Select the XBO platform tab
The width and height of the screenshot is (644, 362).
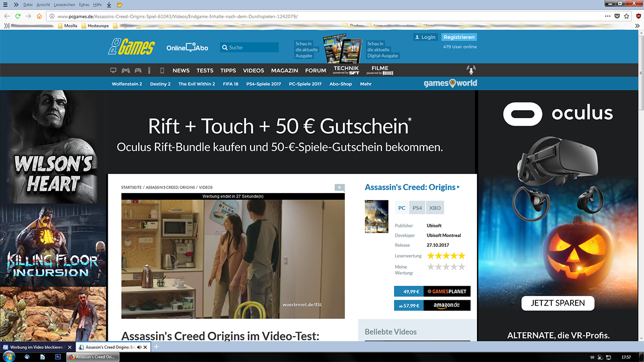click(x=435, y=208)
